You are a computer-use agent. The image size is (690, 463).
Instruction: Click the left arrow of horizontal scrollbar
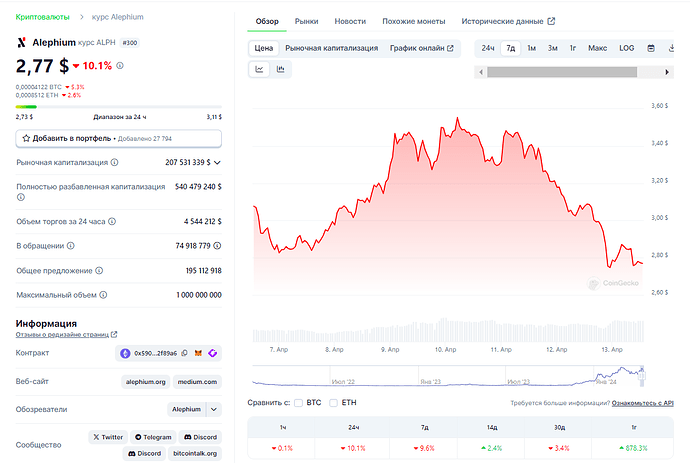tap(481, 72)
